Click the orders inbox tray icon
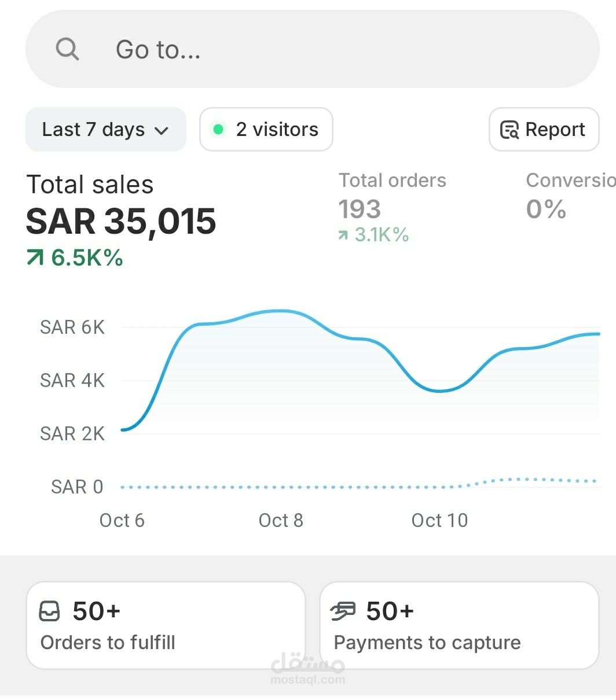 click(49, 611)
